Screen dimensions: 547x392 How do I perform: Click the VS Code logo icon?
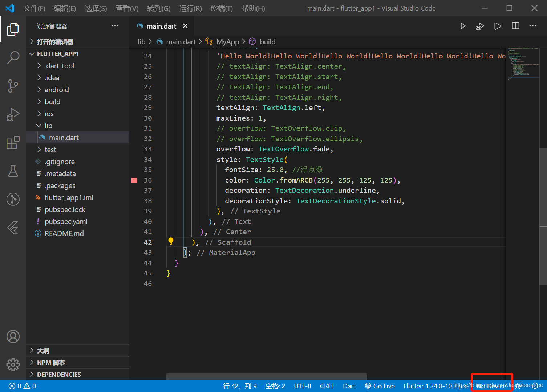pos(10,8)
